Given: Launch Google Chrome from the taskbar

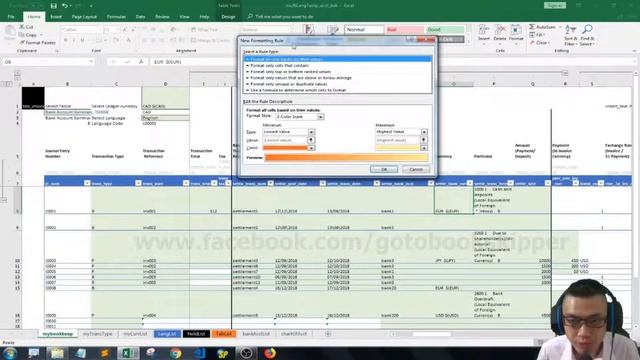Looking at the screenshot, I should (x=176, y=353).
